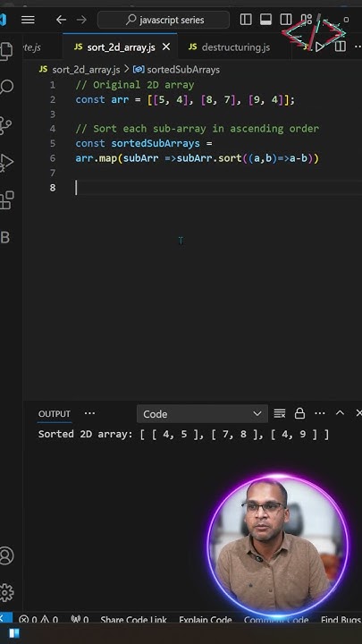Go forward with the right arrow

coord(81,20)
